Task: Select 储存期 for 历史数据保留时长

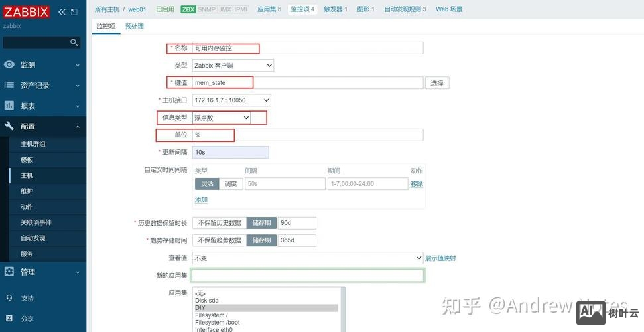Action: pyautogui.click(x=261, y=223)
